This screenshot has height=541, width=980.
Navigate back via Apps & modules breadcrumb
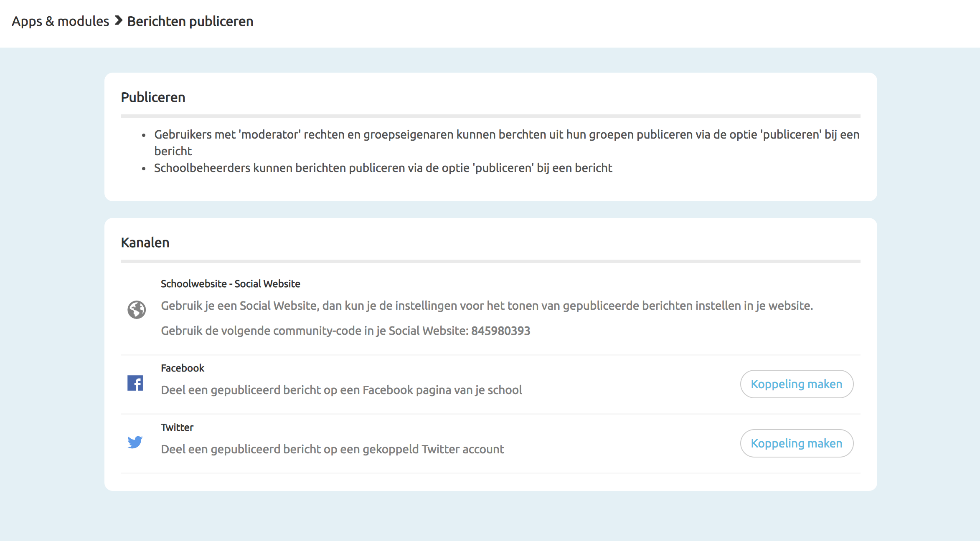(x=60, y=20)
